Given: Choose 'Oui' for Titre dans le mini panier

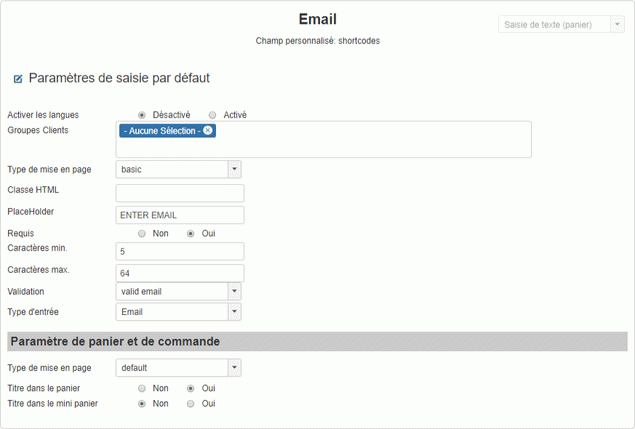Looking at the screenshot, I should point(191,404).
